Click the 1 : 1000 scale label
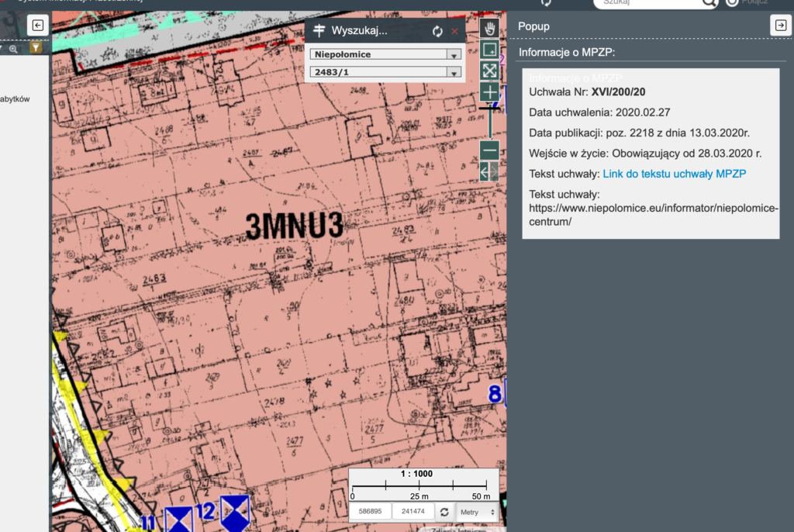 click(x=416, y=474)
